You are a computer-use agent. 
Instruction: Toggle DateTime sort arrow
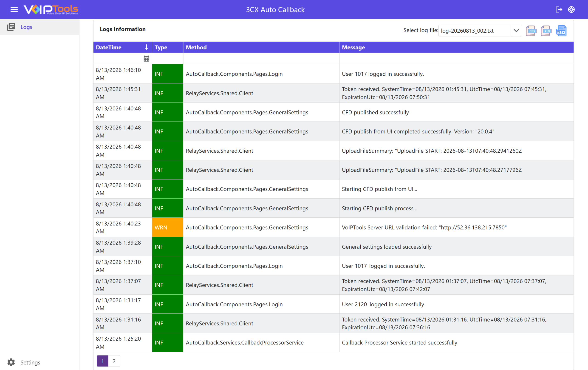click(x=147, y=47)
